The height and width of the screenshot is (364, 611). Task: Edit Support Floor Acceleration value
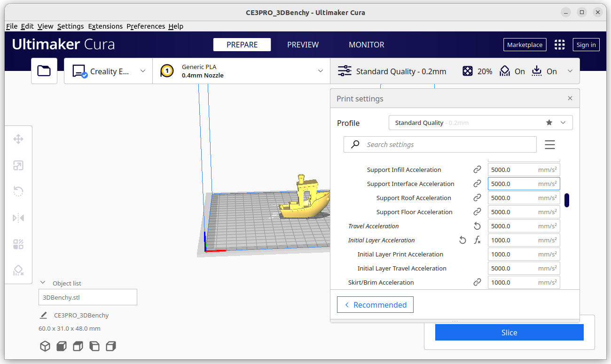tap(524, 212)
